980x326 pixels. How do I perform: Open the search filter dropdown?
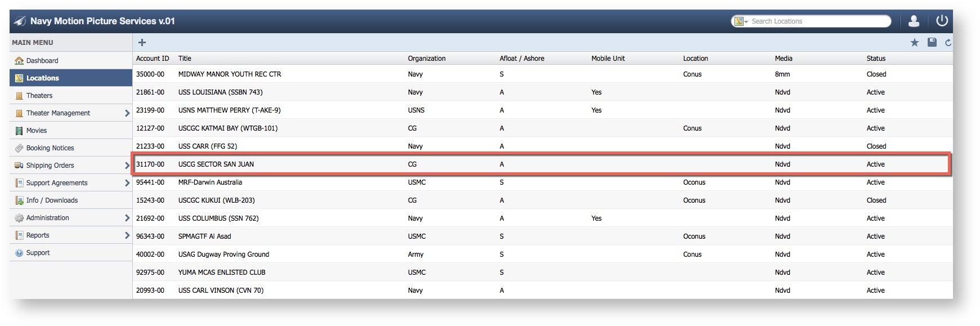pos(741,21)
